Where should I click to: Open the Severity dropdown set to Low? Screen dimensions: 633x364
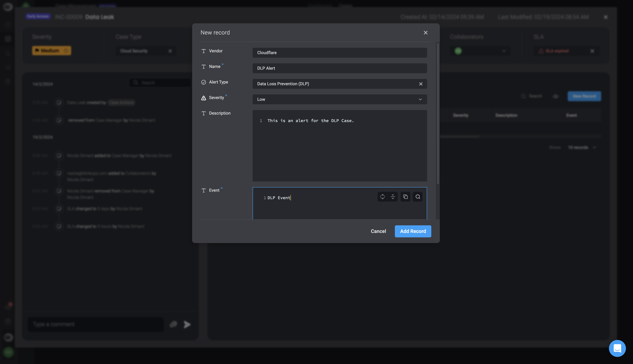[x=339, y=99]
